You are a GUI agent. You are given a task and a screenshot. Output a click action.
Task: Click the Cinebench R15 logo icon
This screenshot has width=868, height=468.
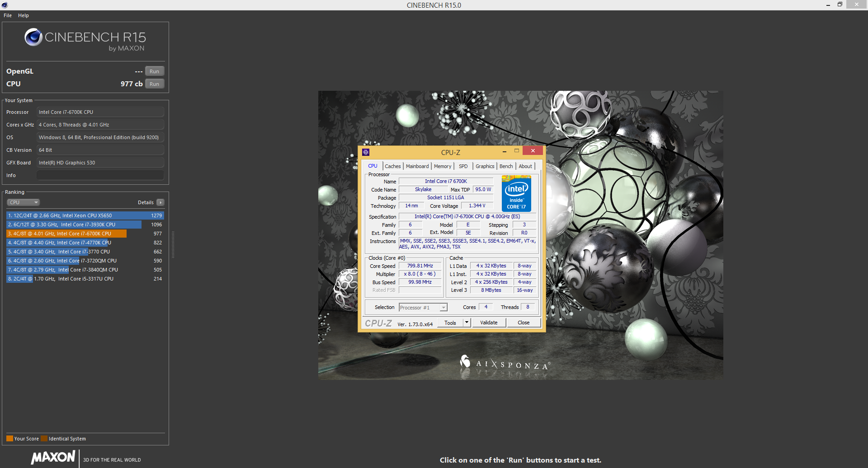click(x=33, y=37)
